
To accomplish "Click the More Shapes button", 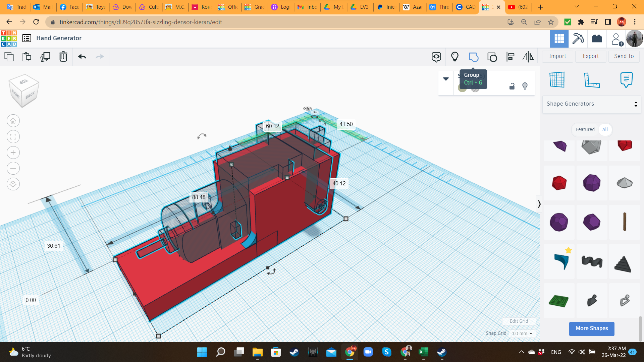I will 591,328.
